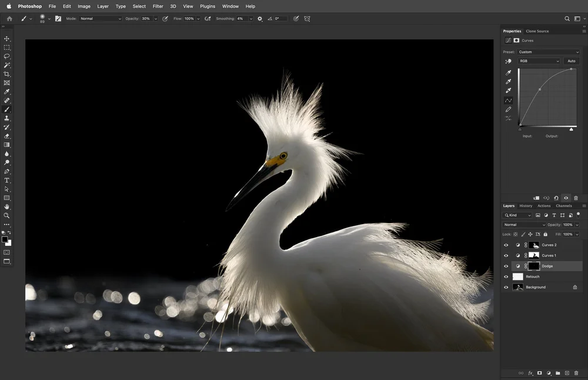Viewport: 588px width, 380px height.
Task: Click the Dodge layer mask thumbnail
Action: [x=534, y=266]
